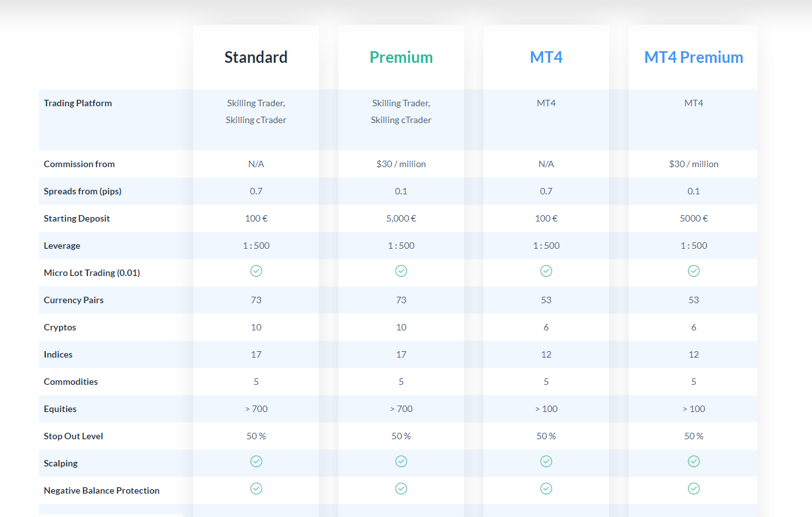
Task: Click the $30 / million commission under Premium
Action: tap(401, 164)
